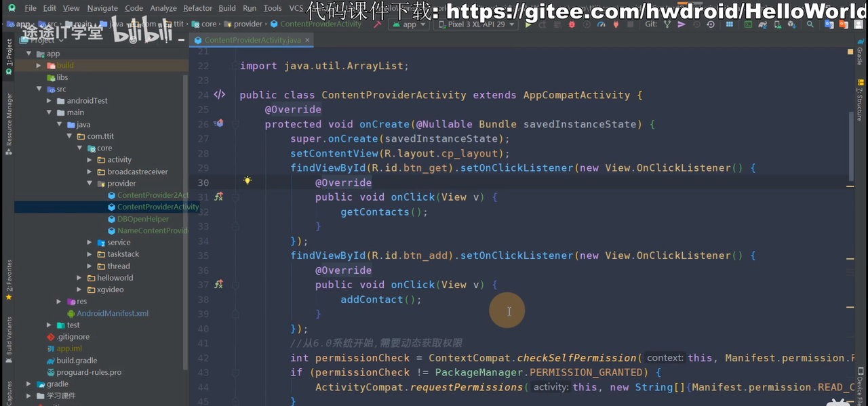Open the Tools menu

click(x=273, y=8)
